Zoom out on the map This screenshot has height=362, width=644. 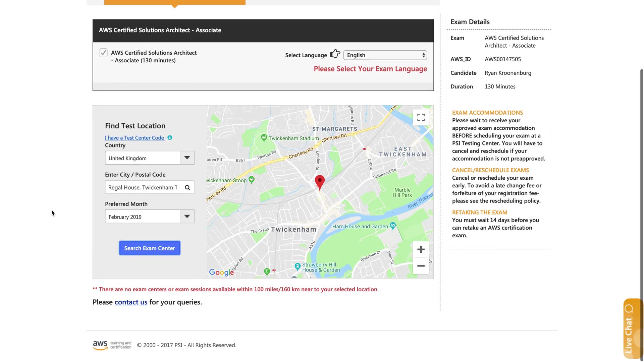[x=421, y=266]
